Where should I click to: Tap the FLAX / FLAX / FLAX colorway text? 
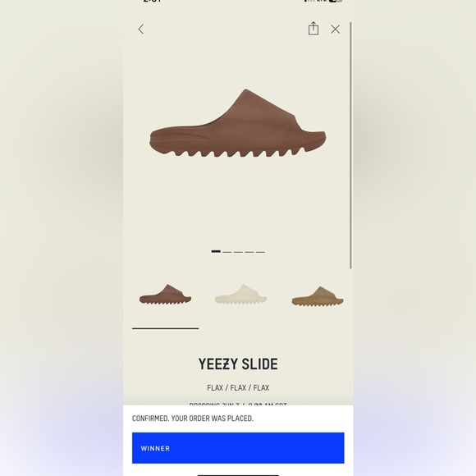(x=238, y=387)
